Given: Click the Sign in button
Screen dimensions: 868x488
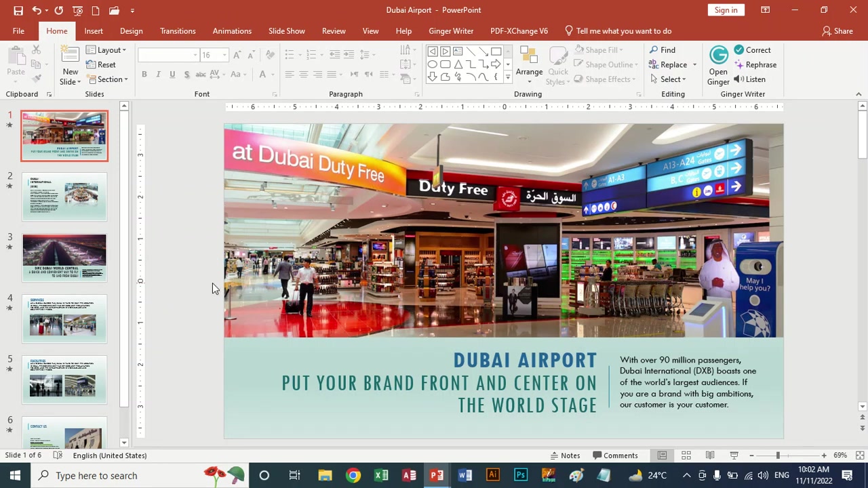Looking at the screenshot, I should 726,10.
